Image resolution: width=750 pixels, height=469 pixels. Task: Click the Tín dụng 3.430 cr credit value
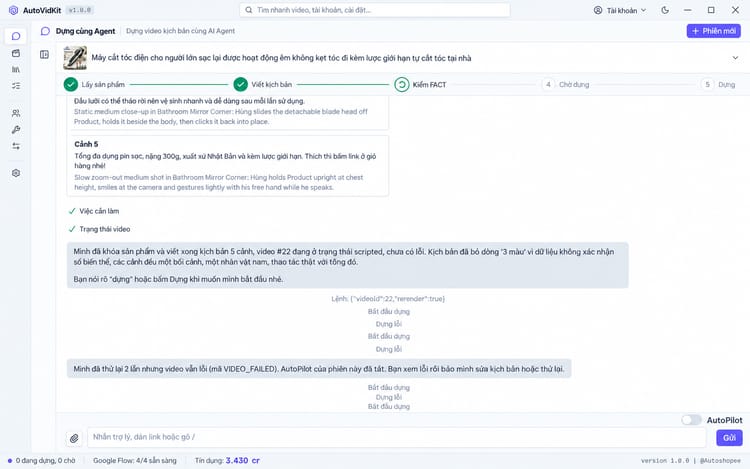[243, 461]
